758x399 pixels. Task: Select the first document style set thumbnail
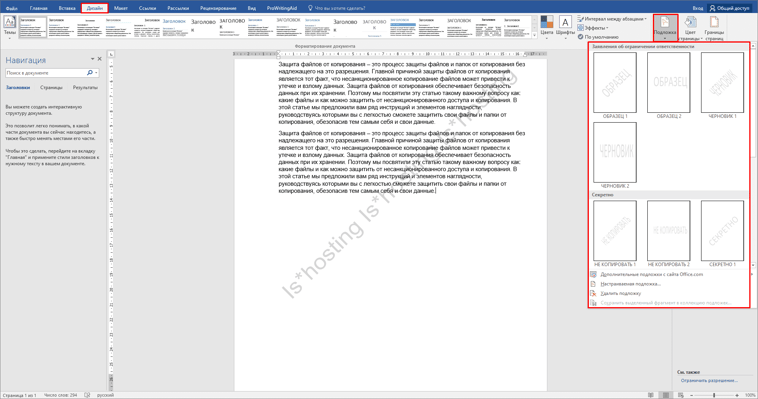[33, 28]
